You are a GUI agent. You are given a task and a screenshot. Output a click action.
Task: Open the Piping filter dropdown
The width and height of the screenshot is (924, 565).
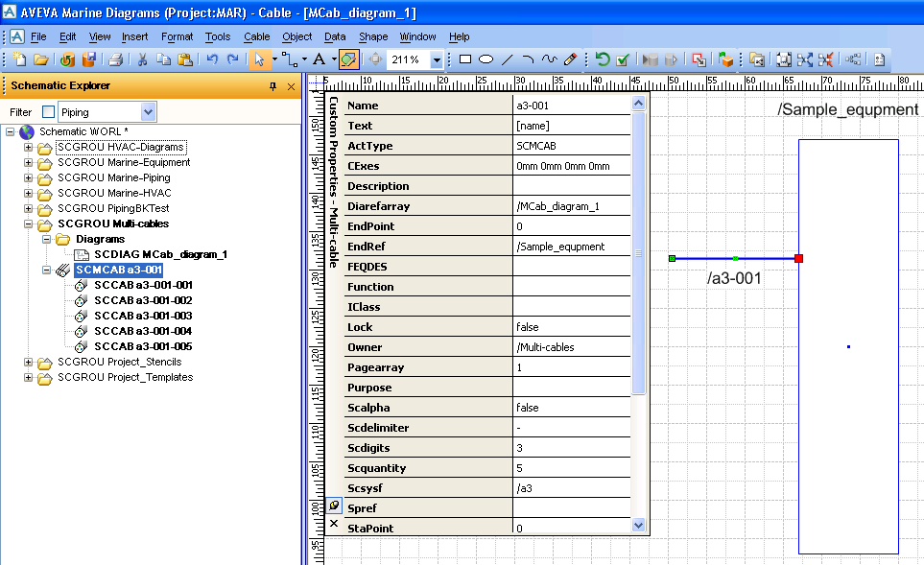(x=148, y=112)
